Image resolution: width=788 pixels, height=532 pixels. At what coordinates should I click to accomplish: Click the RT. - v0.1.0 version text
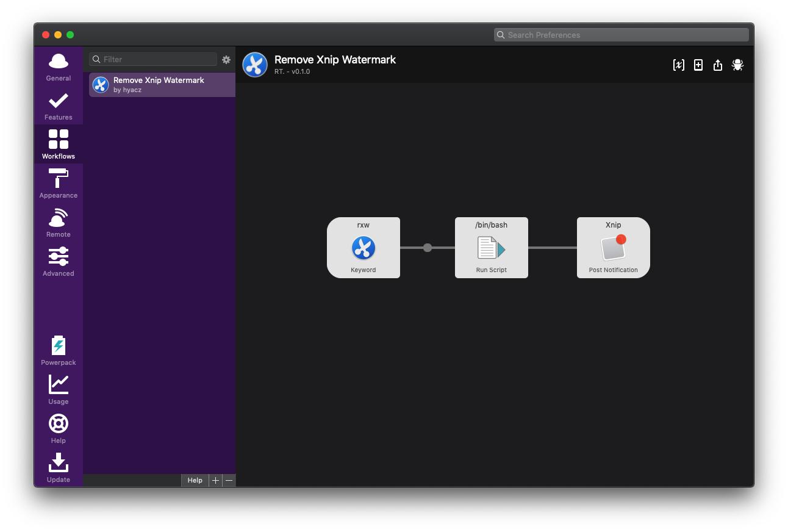292,71
